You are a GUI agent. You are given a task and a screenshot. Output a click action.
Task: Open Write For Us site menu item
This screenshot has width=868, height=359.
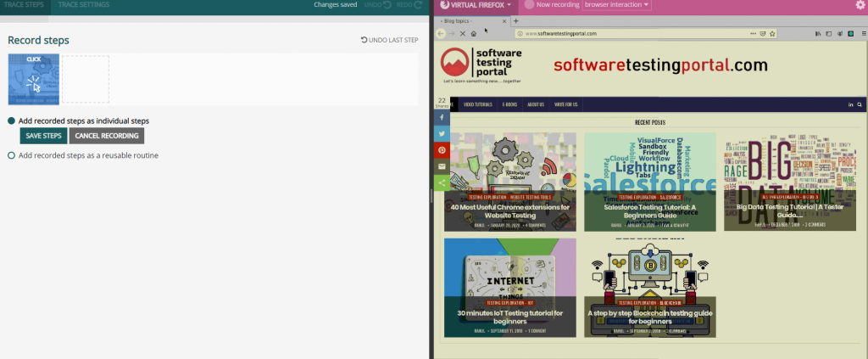tap(566, 104)
